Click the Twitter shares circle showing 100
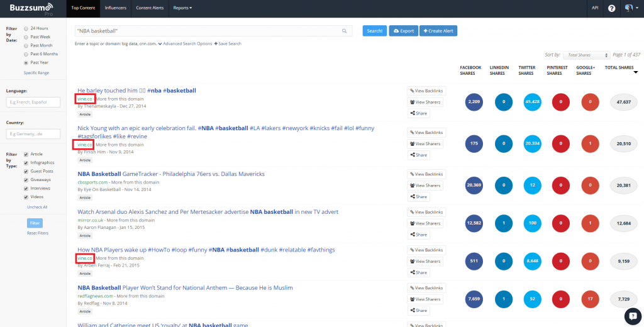Screen dimensions: 644x327 [532, 223]
